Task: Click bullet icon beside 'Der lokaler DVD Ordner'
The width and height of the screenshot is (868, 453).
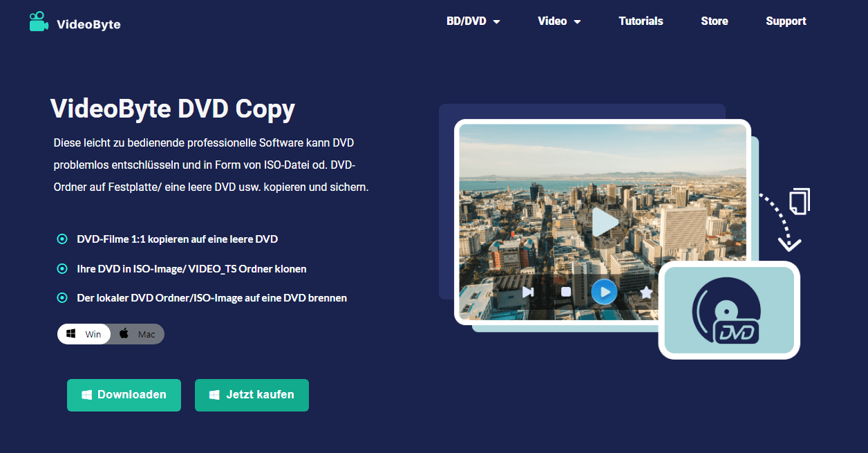Action: click(62, 298)
